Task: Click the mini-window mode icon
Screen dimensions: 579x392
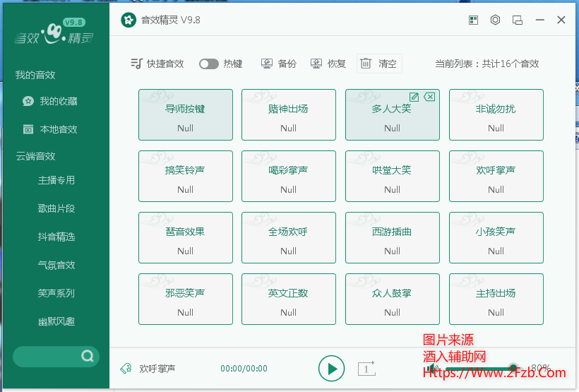Action: [518, 20]
